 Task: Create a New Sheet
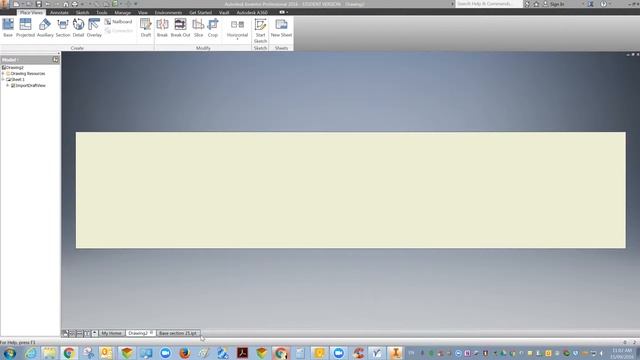click(x=281, y=28)
